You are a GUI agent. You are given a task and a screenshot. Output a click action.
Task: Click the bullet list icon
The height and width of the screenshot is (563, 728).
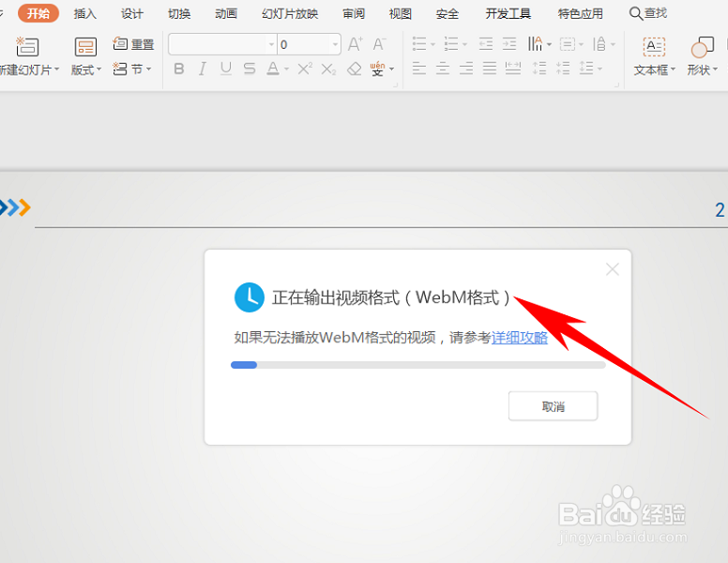[419, 44]
